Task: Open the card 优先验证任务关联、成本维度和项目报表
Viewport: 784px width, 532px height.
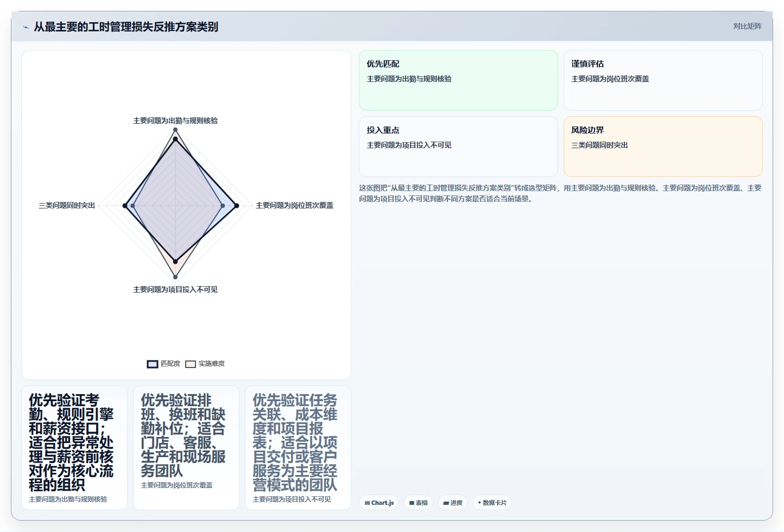Action: pos(298,448)
